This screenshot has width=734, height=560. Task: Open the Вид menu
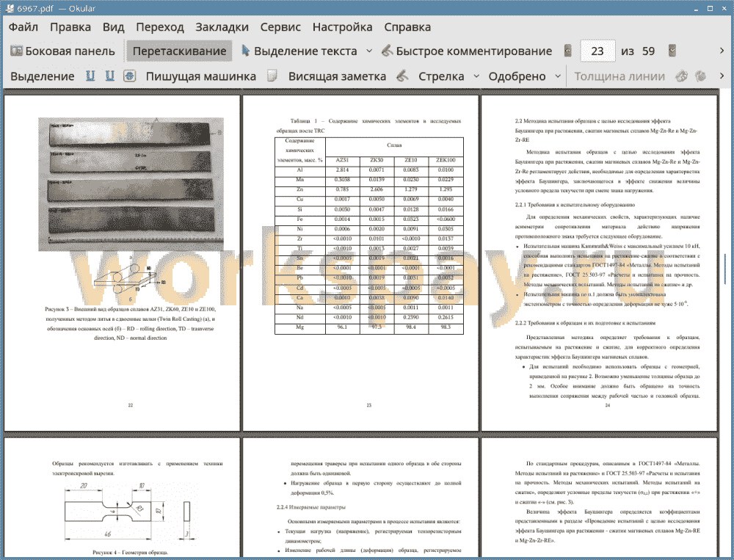tap(113, 27)
